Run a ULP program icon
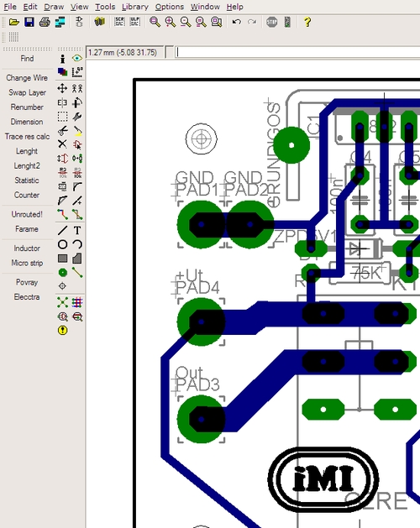The height and width of the screenshot is (528, 420). tap(135, 22)
